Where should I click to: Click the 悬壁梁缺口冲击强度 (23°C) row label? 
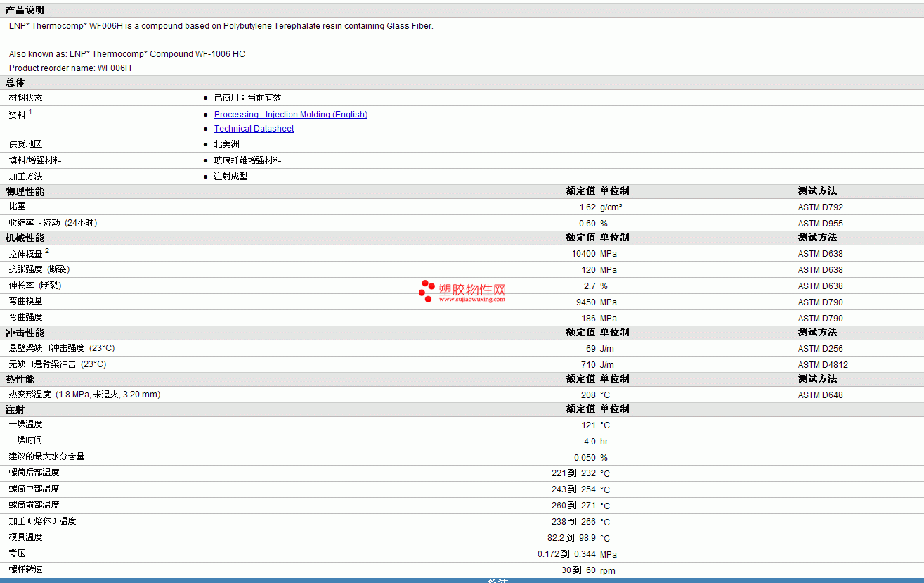(62, 348)
